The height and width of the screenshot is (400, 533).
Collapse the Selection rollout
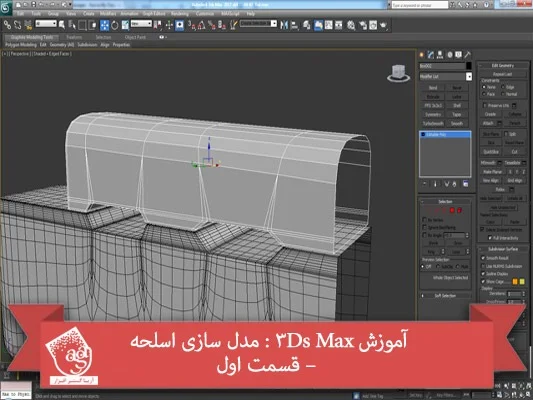(x=445, y=202)
